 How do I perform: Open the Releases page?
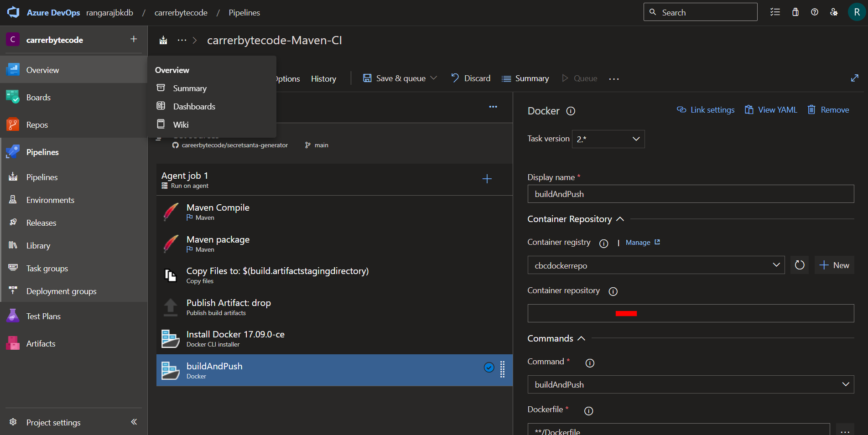tap(42, 223)
